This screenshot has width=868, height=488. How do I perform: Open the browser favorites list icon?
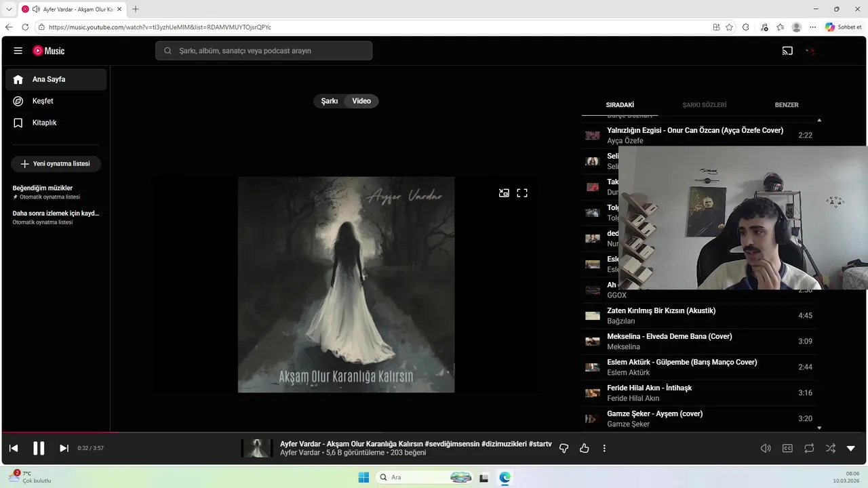(781, 27)
